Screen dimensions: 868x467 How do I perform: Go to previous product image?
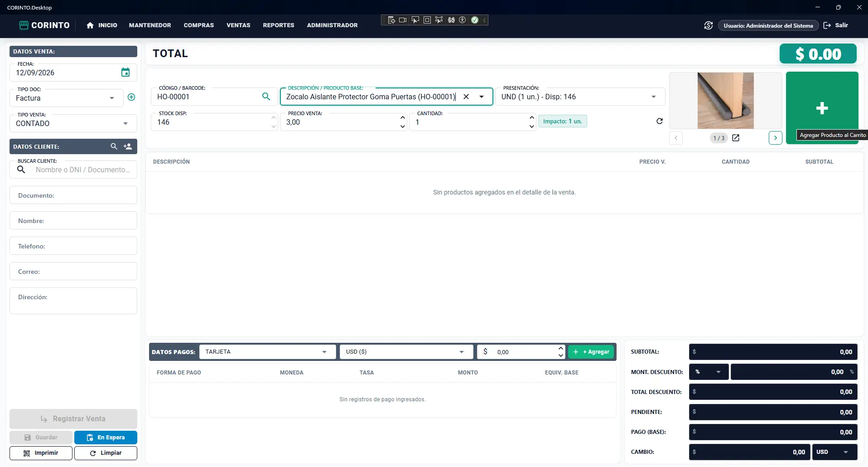point(676,138)
